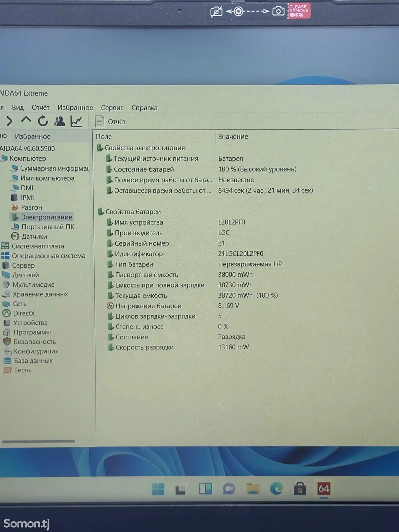Click the Значение column header

coord(233,136)
